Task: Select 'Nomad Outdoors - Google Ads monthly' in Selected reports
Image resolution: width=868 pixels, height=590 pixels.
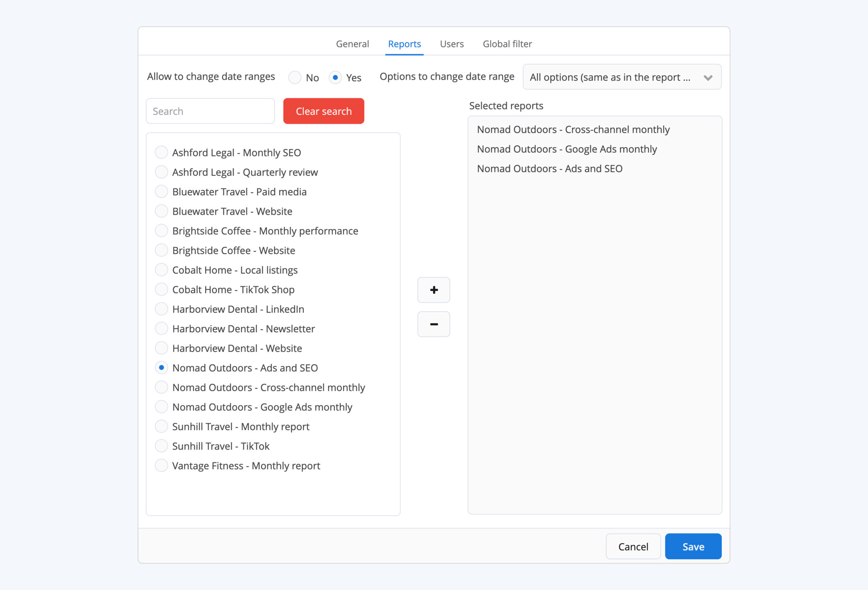Action: click(x=567, y=149)
